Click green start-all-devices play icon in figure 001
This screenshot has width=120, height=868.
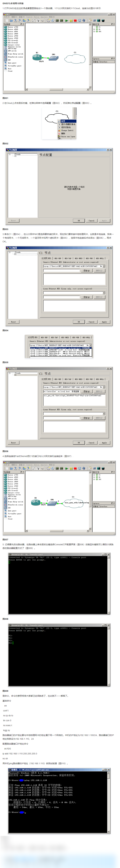click(67, 21)
